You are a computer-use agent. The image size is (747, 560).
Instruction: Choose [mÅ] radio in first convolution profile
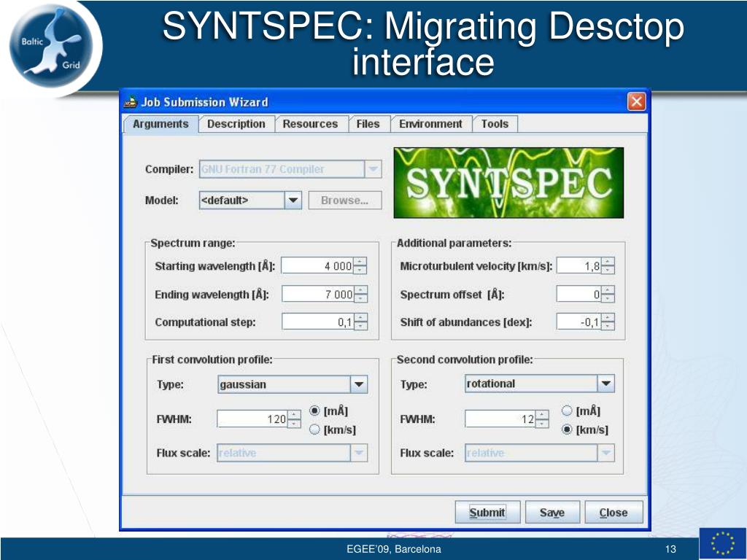[315, 411]
